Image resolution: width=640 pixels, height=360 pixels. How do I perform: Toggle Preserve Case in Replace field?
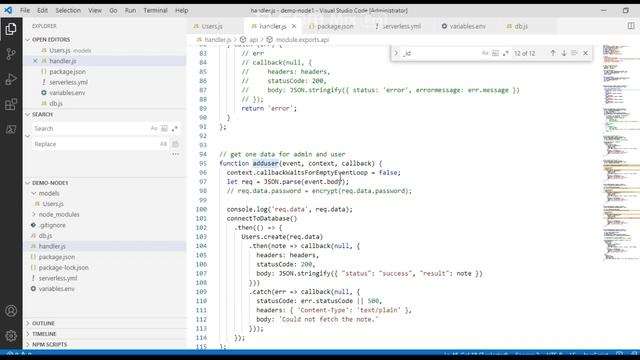coord(163,144)
